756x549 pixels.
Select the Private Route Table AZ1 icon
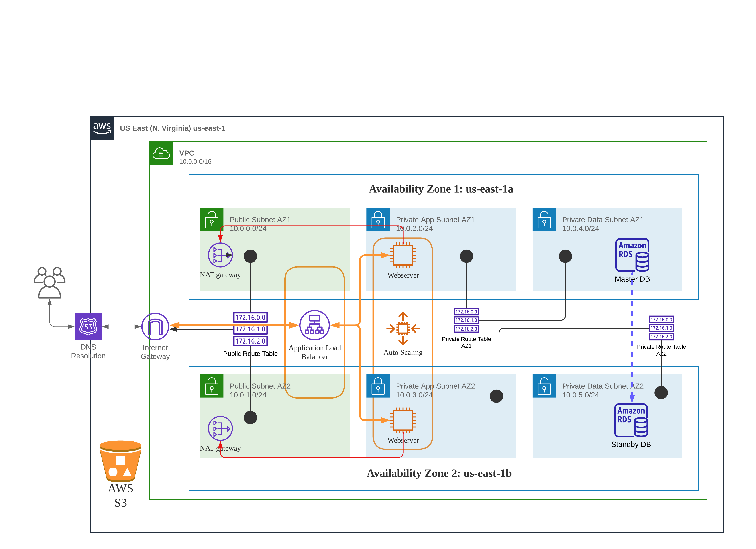click(466, 320)
